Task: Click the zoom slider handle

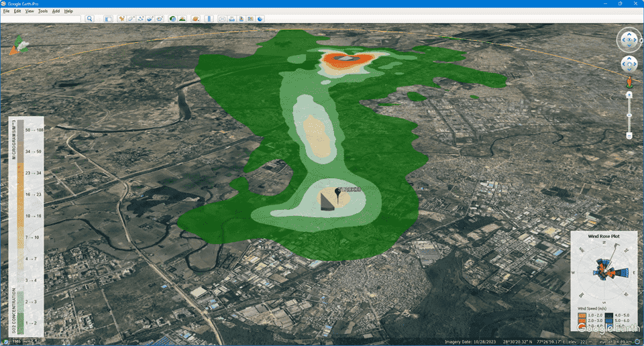Action: click(x=629, y=115)
